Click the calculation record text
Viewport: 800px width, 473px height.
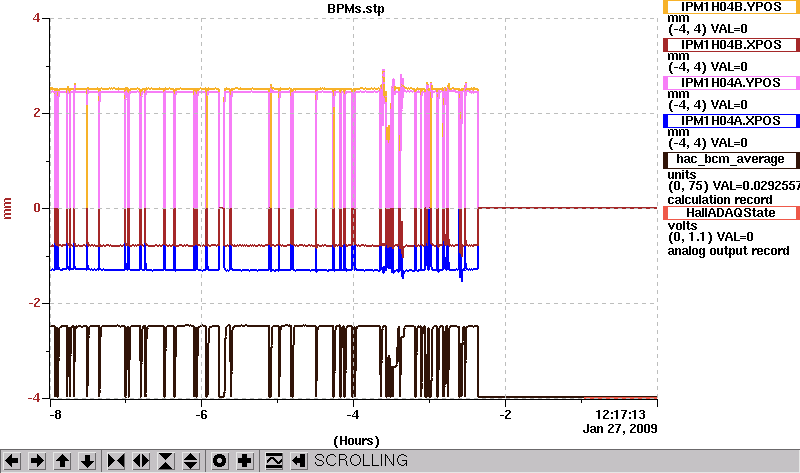[720, 200]
